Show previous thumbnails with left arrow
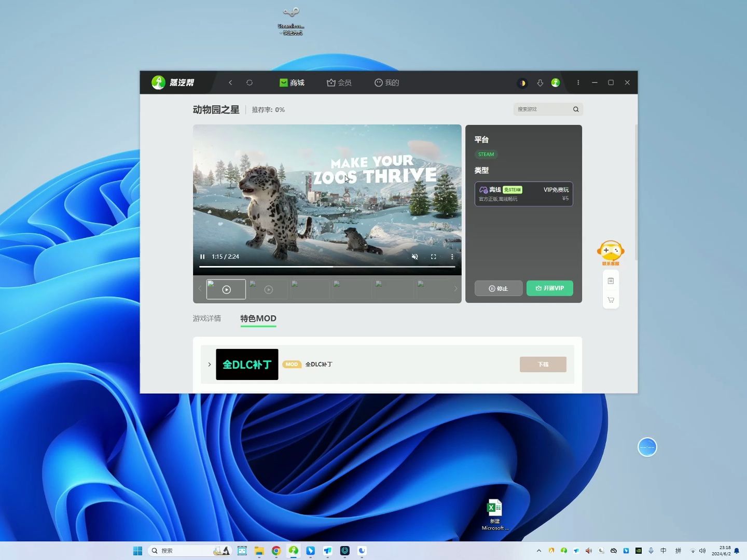747x560 pixels. 200,289
